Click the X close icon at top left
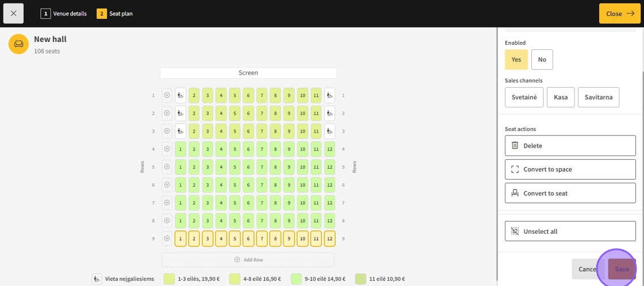The width and height of the screenshot is (644, 286). tap(14, 13)
